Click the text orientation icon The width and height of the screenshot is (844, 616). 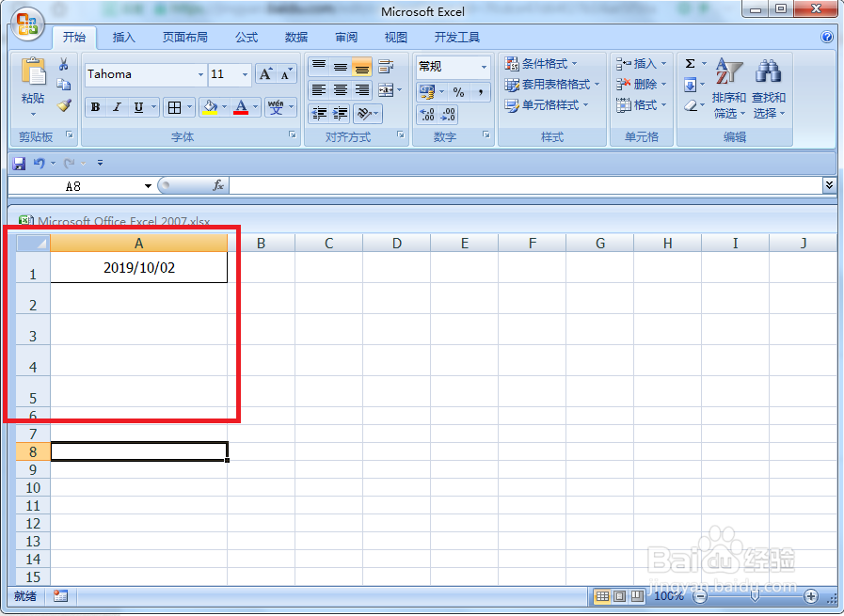[x=364, y=113]
